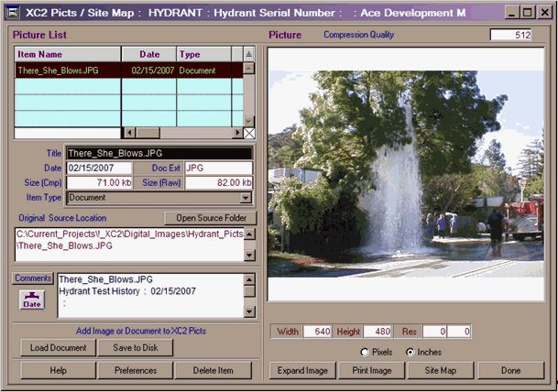Click the Load Document button

click(57, 348)
